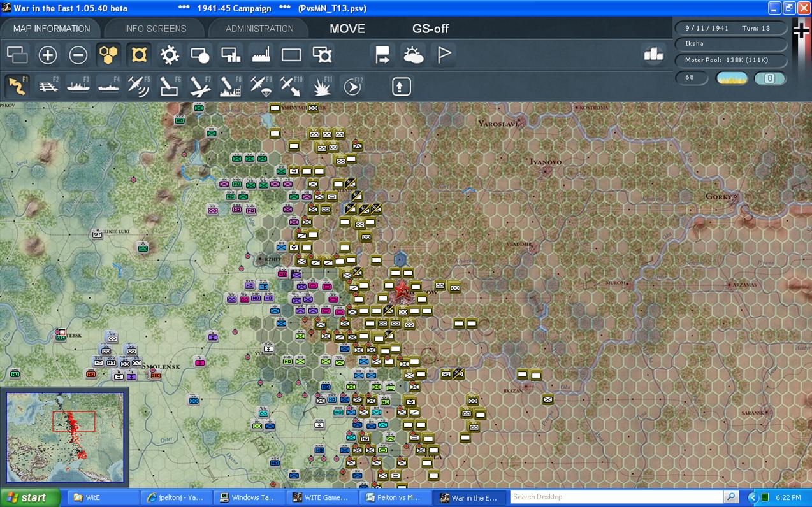Viewport: 812px width, 507px height.
Task: Select the F9 air transport parachute icon
Action: 261,86
